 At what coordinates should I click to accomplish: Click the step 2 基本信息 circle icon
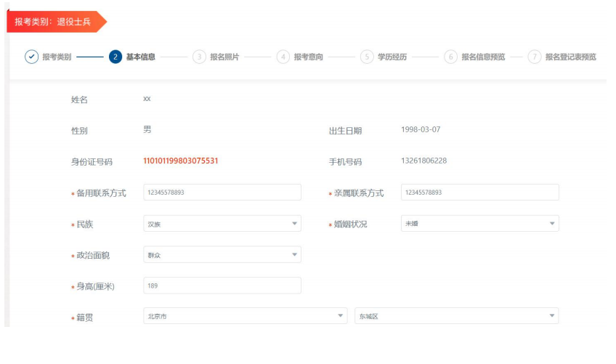115,57
